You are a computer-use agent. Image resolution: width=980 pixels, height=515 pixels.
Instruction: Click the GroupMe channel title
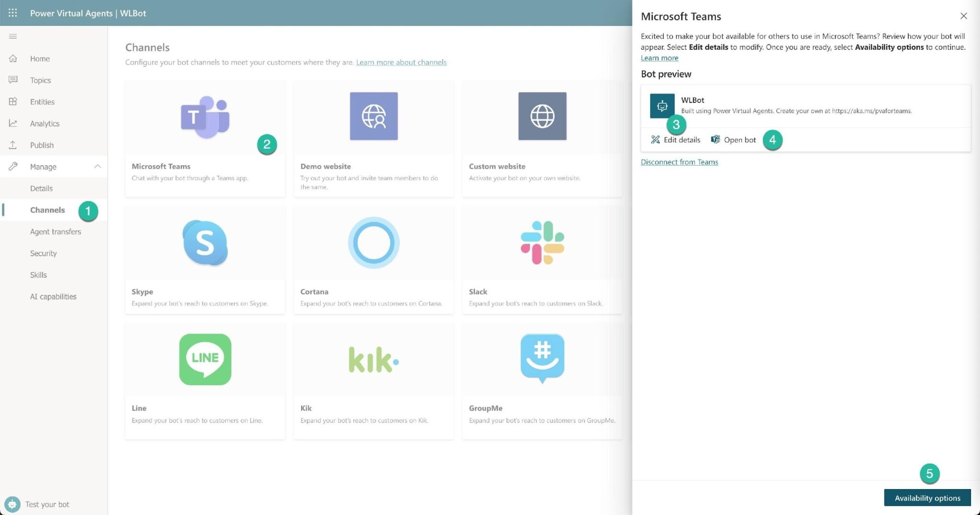click(x=485, y=408)
